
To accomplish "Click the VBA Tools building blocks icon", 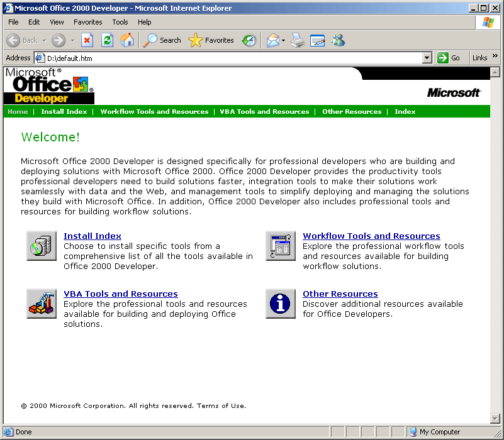I will point(42,304).
